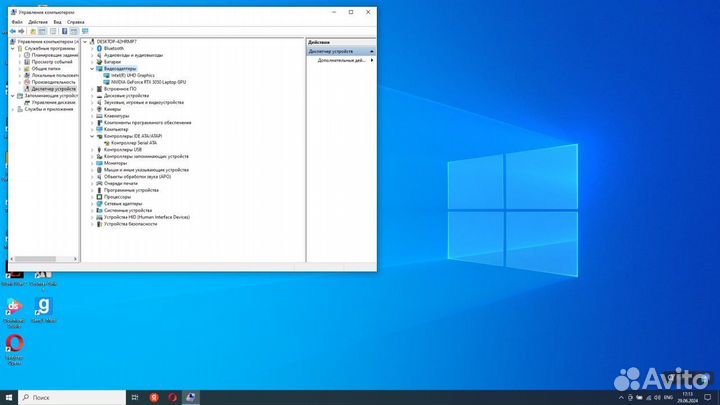
Task: Click the ENG language indicator in the tray
Action: 669,398
